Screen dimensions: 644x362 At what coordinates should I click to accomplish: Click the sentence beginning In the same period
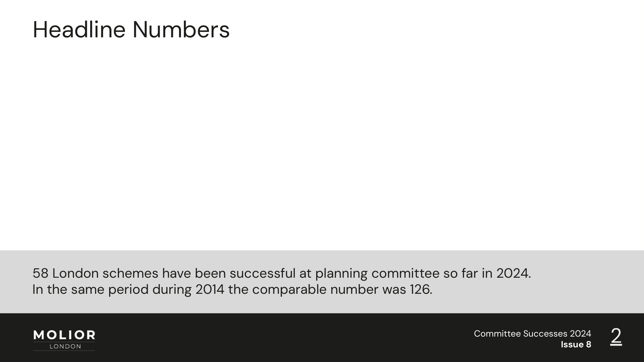pyautogui.click(x=232, y=290)
